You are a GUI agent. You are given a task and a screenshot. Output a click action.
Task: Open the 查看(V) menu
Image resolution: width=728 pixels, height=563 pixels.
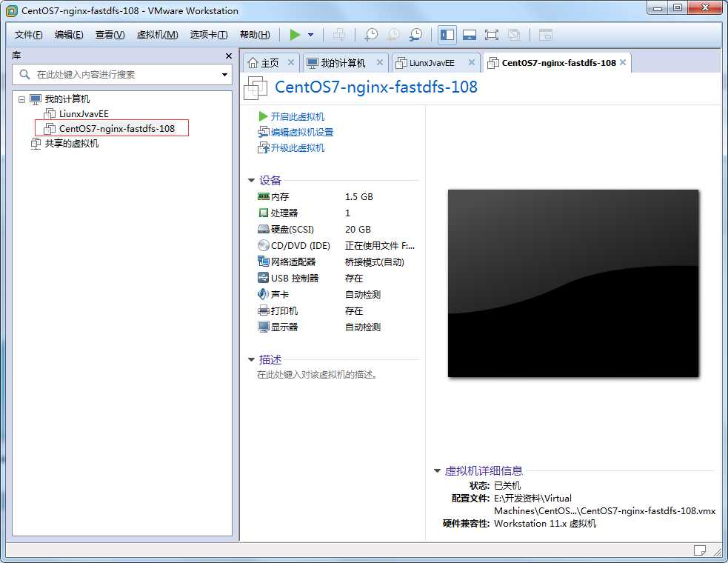point(110,35)
